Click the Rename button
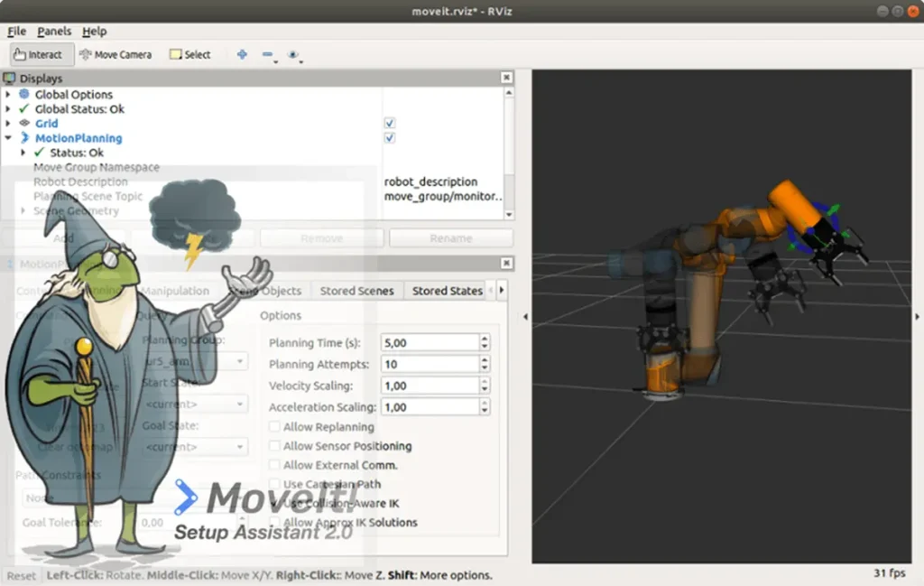 tap(451, 237)
